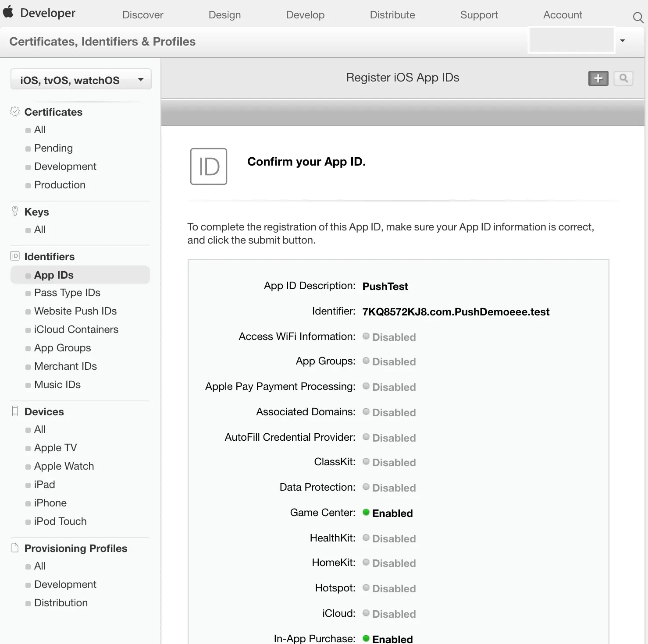Select All under Keys
This screenshot has width=648, height=644.
[x=40, y=230]
